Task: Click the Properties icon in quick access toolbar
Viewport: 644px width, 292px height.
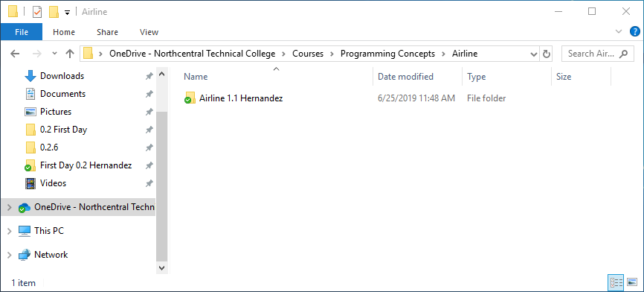Action: point(37,12)
